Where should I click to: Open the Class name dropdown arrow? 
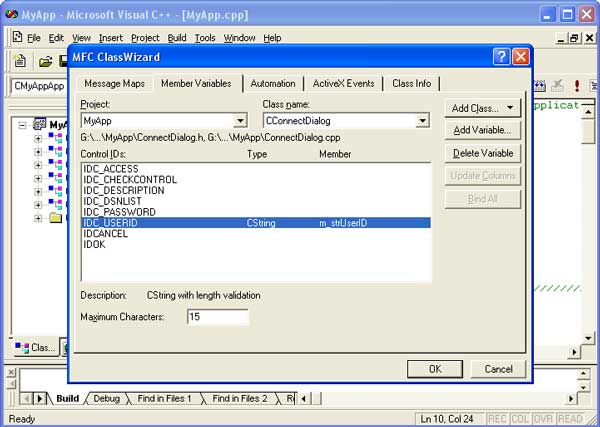tap(422, 121)
